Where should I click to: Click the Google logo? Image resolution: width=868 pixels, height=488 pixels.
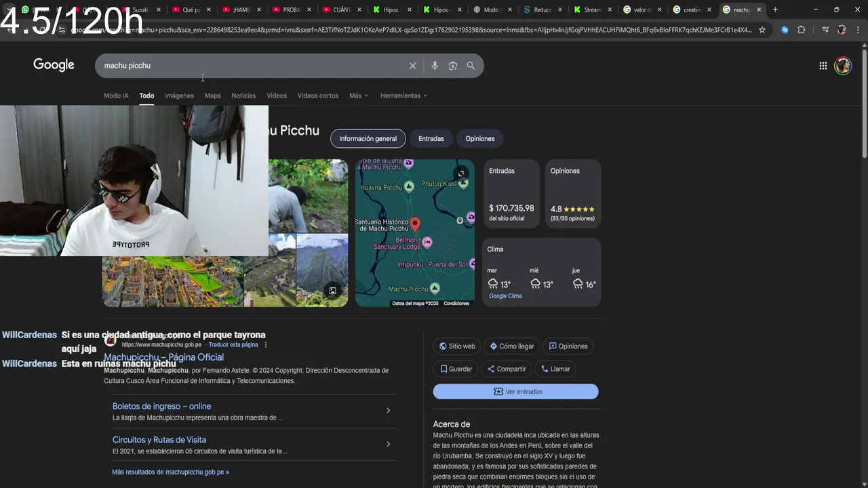tap(54, 65)
